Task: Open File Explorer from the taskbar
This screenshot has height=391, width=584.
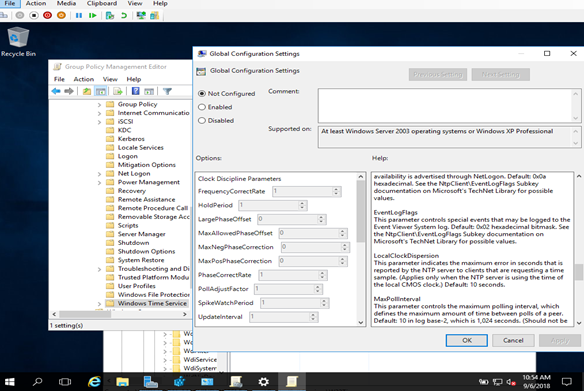Action: pos(122,382)
